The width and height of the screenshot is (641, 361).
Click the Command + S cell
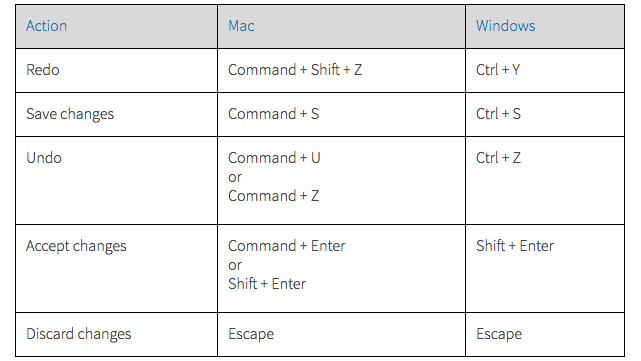tap(273, 114)
